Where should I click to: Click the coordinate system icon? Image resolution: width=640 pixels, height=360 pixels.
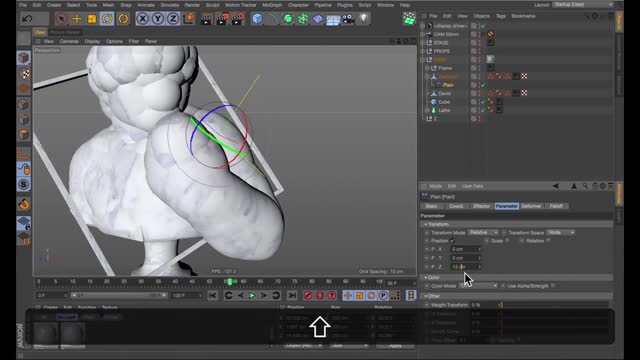189,19
